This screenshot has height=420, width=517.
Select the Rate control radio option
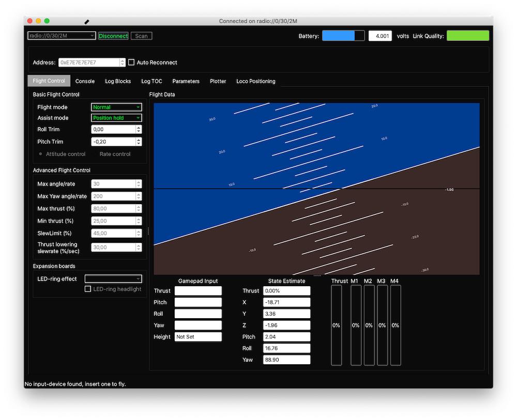click(115, 154)
